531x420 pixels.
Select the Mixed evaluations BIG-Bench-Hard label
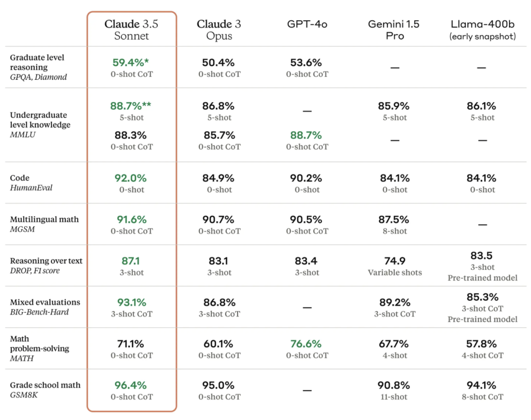click(45, 307)
